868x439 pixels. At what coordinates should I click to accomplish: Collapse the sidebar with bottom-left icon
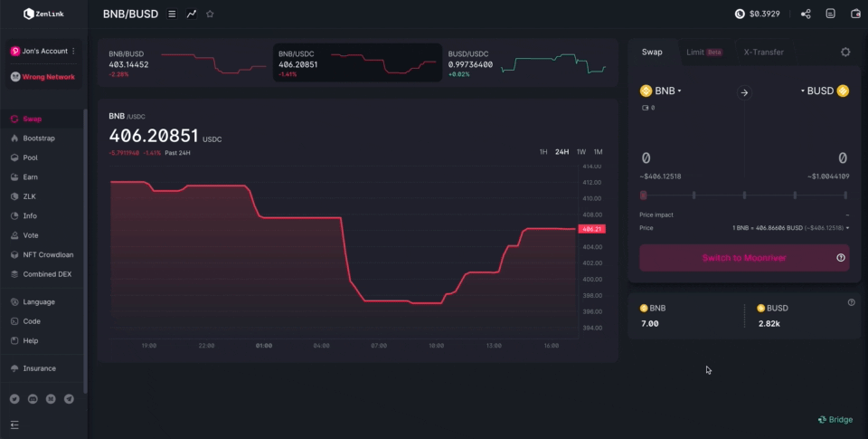[14, 425]
